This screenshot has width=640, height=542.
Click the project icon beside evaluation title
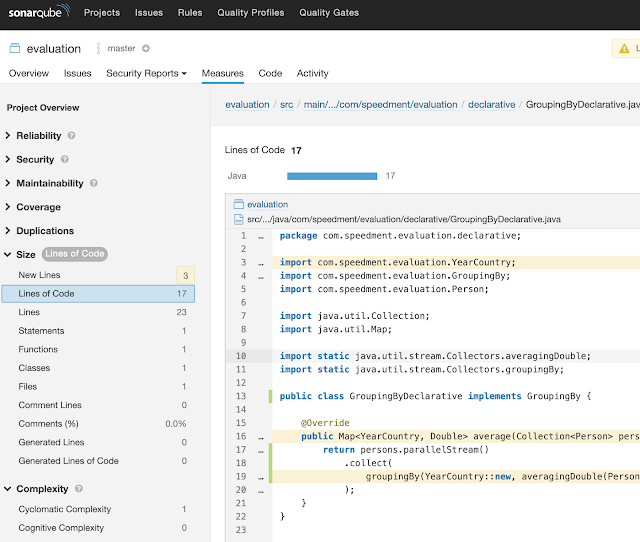13,48
